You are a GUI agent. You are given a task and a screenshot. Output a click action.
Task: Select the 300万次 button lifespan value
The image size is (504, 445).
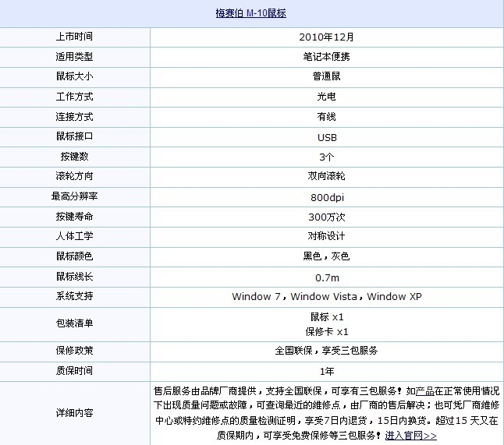coord(326,216)
